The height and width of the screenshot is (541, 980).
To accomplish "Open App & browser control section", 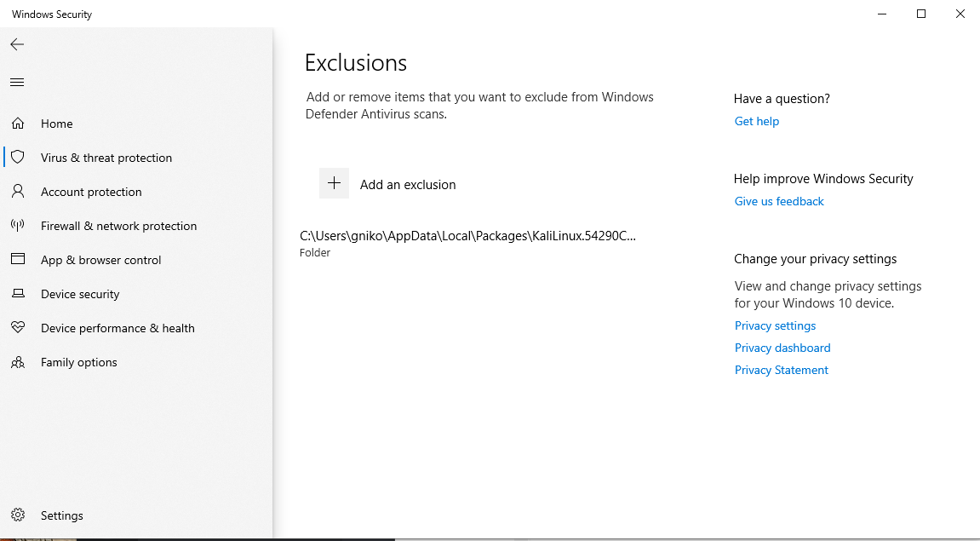I will 100,260.
